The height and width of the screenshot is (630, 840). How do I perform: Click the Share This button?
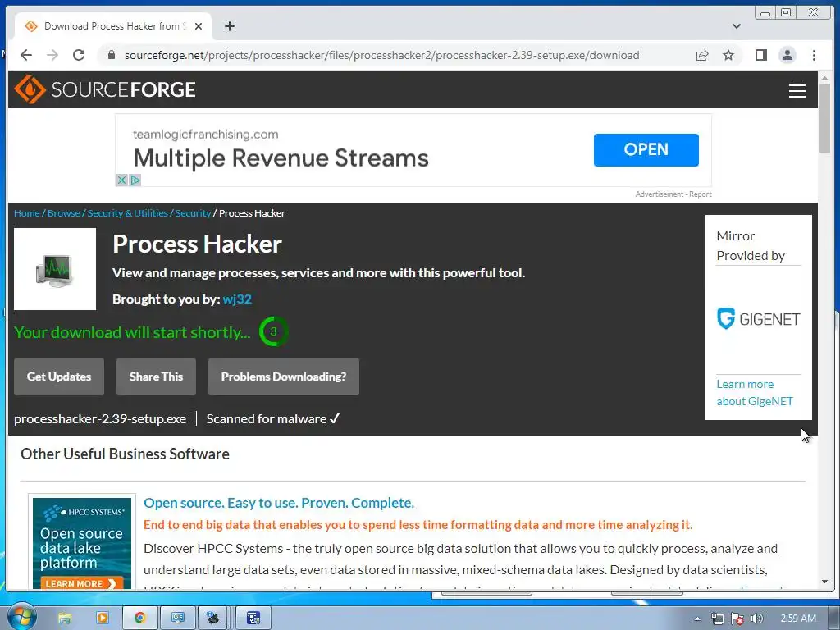point(156,377)
